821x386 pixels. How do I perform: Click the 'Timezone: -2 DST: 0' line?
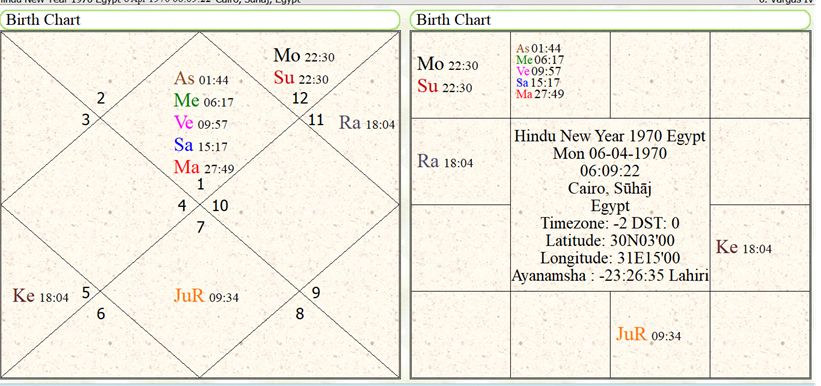tap(610, 223)
